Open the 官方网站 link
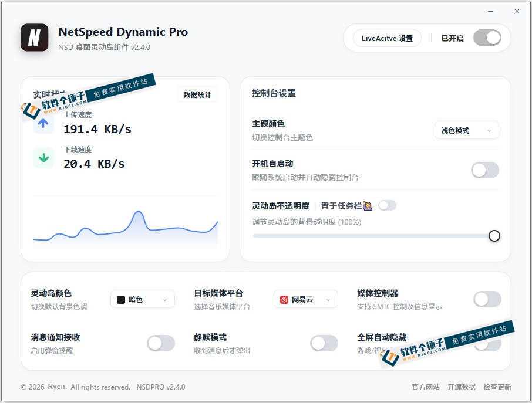 pyautogui.click(x=426, y=387)
